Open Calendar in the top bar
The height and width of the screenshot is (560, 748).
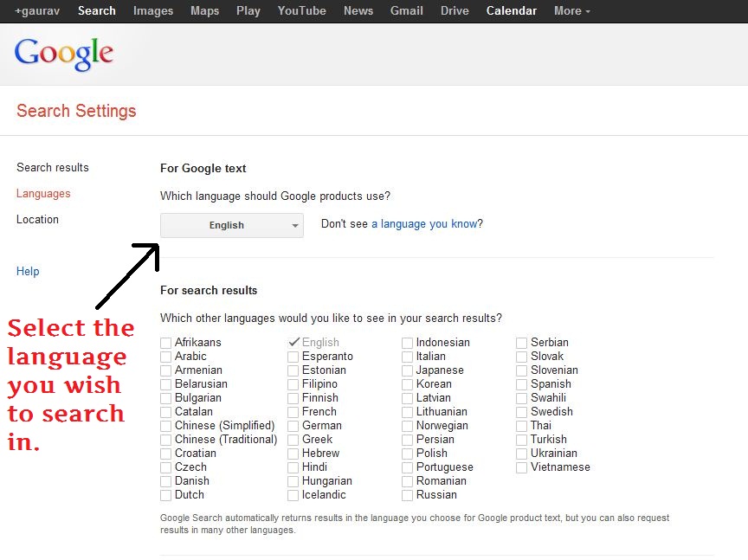click(511, 10)
